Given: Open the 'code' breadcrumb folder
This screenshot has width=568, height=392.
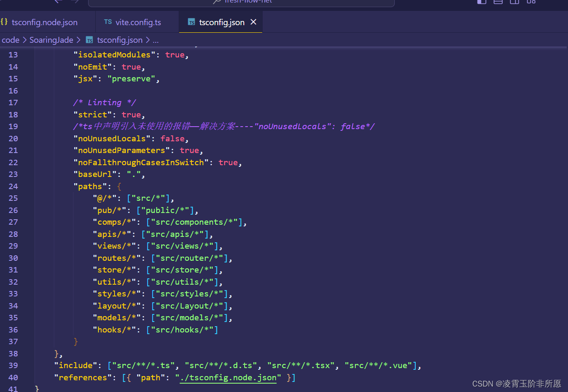Looking at the screenshot, I should pos(10,40).
